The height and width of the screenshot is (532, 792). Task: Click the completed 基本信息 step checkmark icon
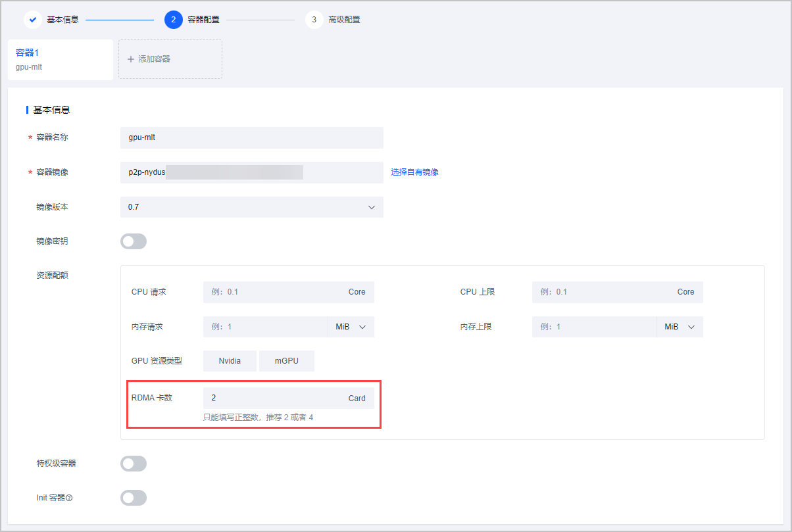[x=33, y=20]
